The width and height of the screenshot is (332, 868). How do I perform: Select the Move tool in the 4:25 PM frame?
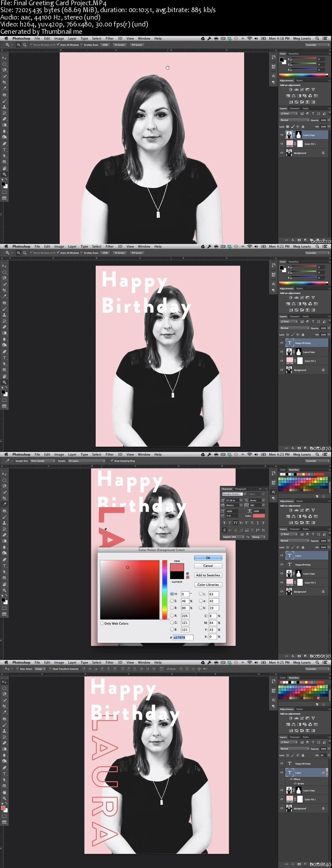click(x=5, y=682)
